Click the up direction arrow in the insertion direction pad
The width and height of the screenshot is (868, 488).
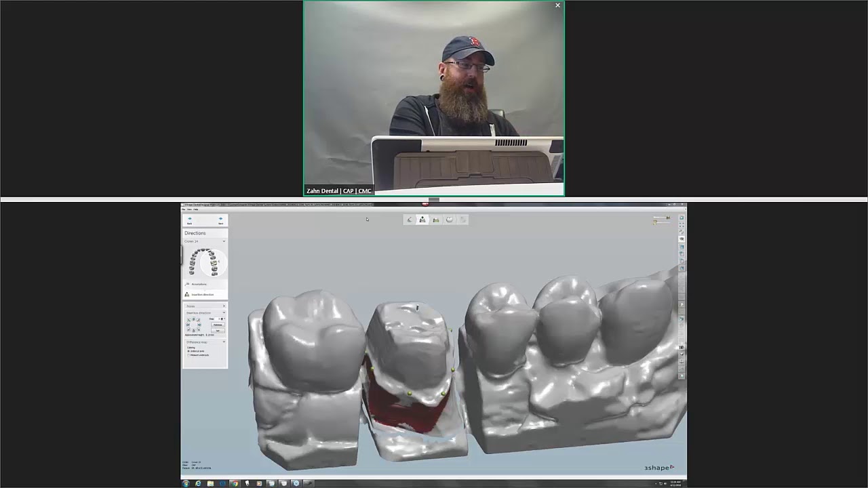[193, 319]
